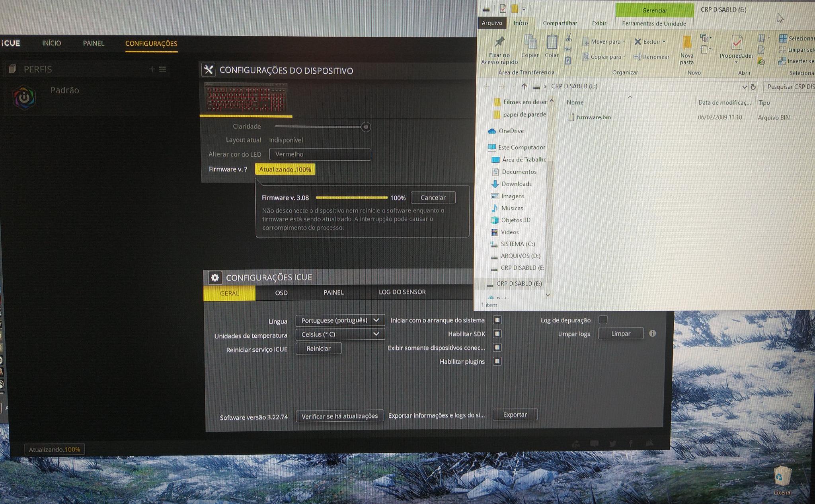Click the history icon in Abrir group
The image size is (815, 504).
[761, 62]
